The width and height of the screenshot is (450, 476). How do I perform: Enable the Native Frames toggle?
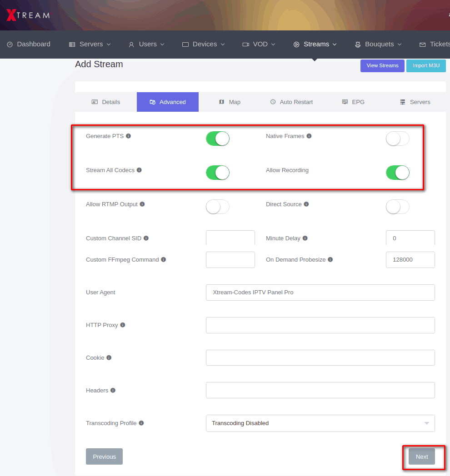397,139
